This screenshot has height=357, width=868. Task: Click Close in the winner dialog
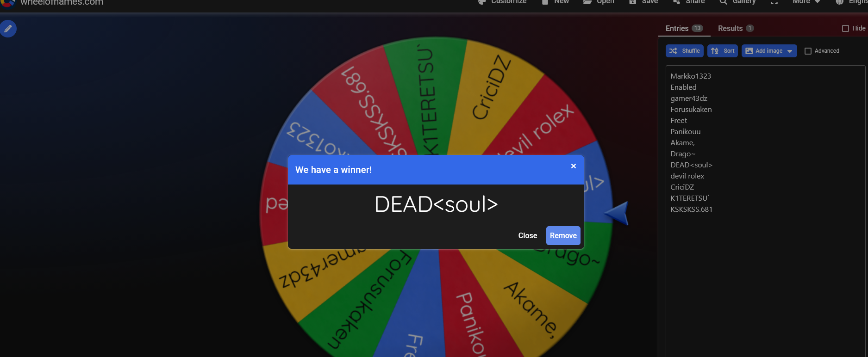527,235
